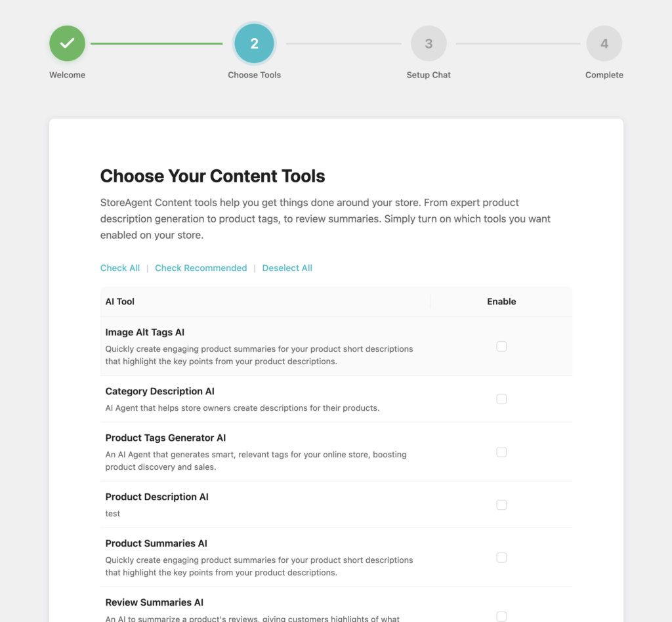Enable Product Tags Generator AI
The width and height of the screenshot is (672, 622).
[501, 451]
